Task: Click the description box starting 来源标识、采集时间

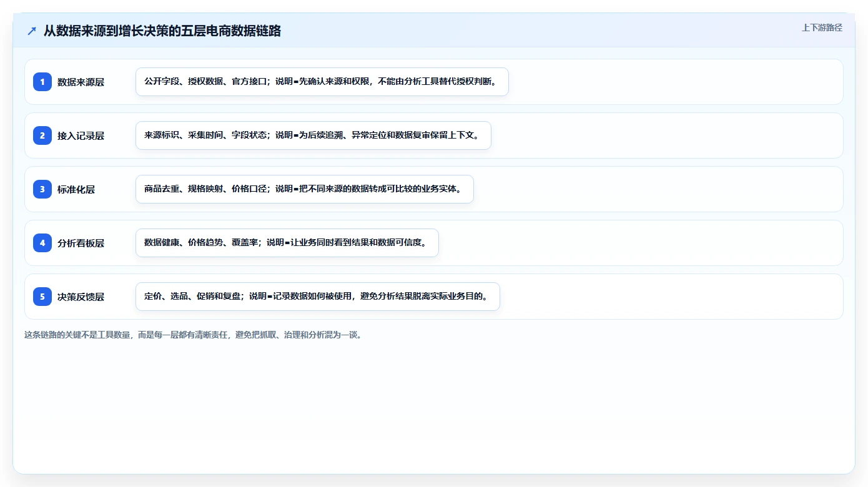Action: tap(313, 135)
